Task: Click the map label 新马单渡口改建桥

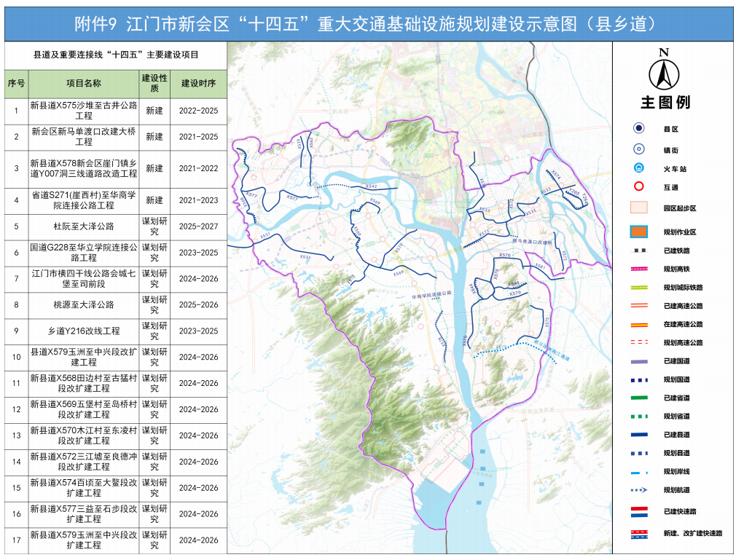Action: (532, 242)
